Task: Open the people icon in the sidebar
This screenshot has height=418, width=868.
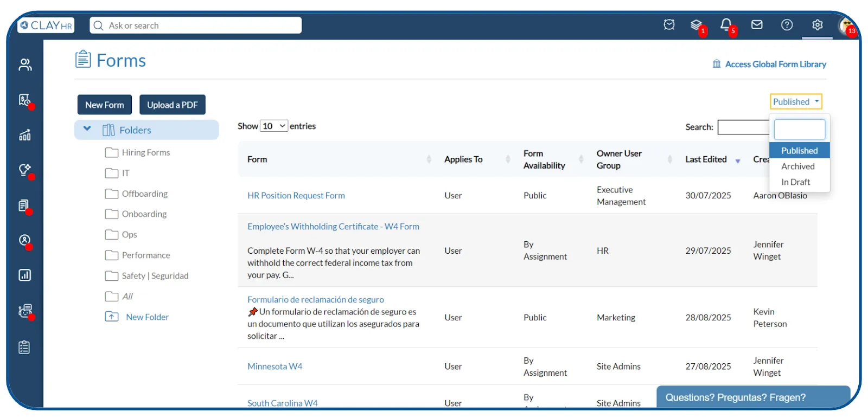Action: pos(25,65)
